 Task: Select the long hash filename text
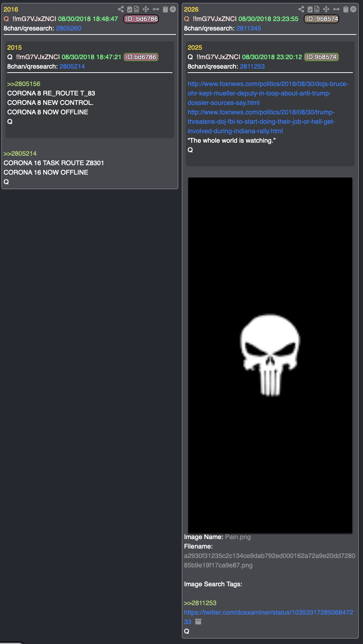[270, 561]
